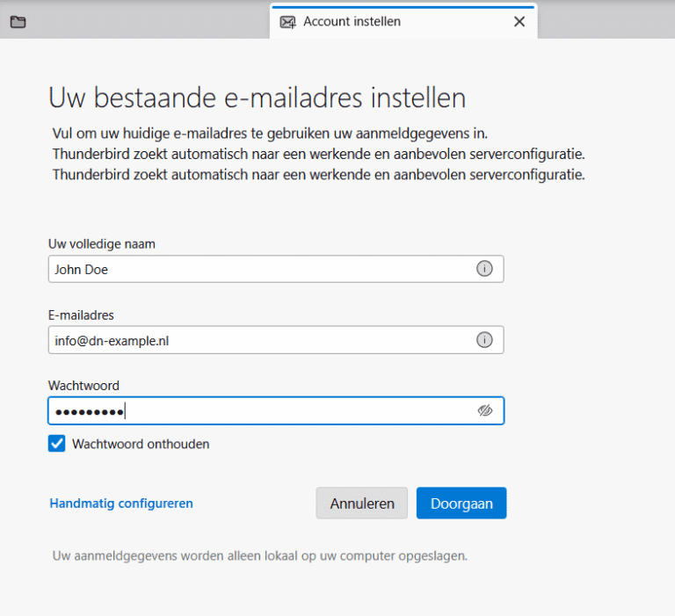Open the Handmatig configureren link
This screenshot has width=675, height=616.
(x=121, y=504)
